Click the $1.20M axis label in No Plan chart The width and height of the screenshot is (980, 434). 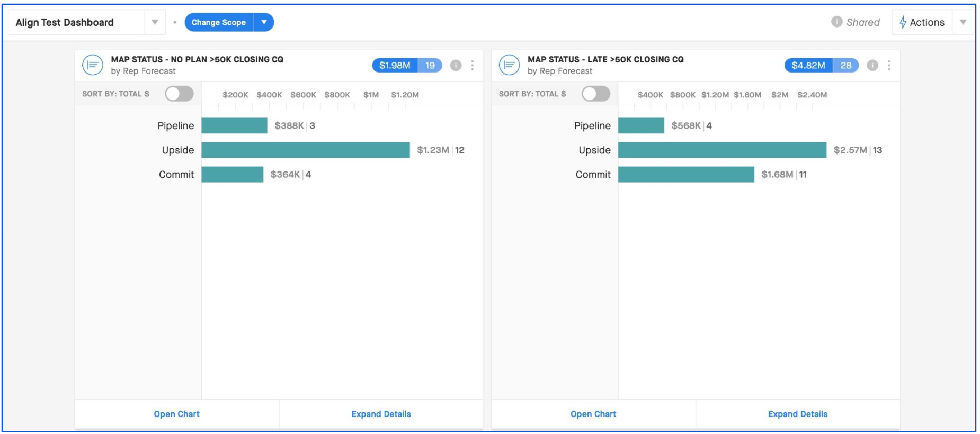point(405,95)
